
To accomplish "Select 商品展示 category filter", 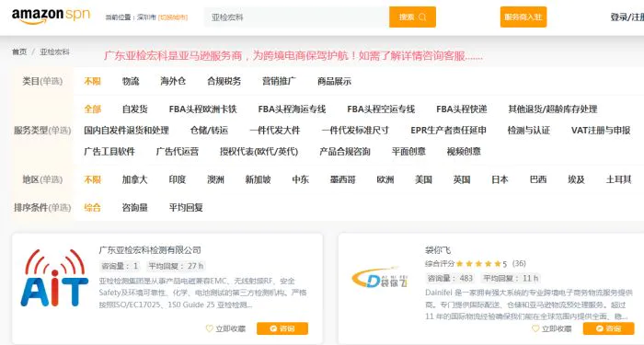I will pos(334,81).
